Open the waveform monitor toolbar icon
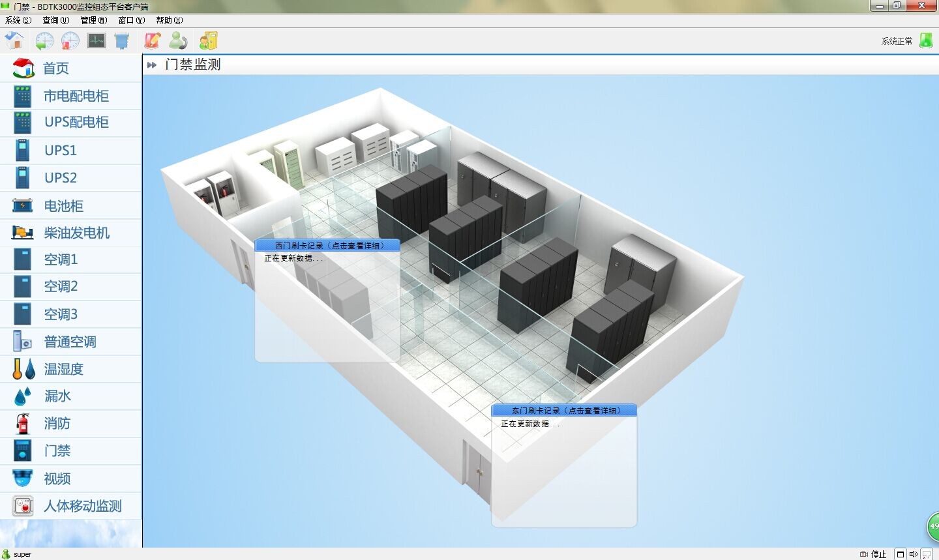 tap(97, 40)
